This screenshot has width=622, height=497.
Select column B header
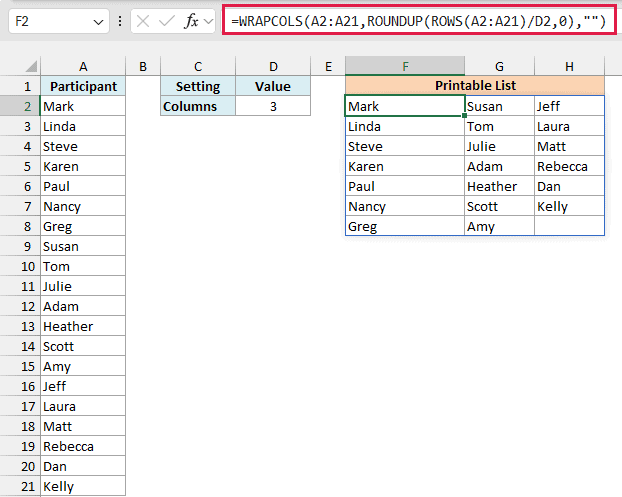pos(143,66)
